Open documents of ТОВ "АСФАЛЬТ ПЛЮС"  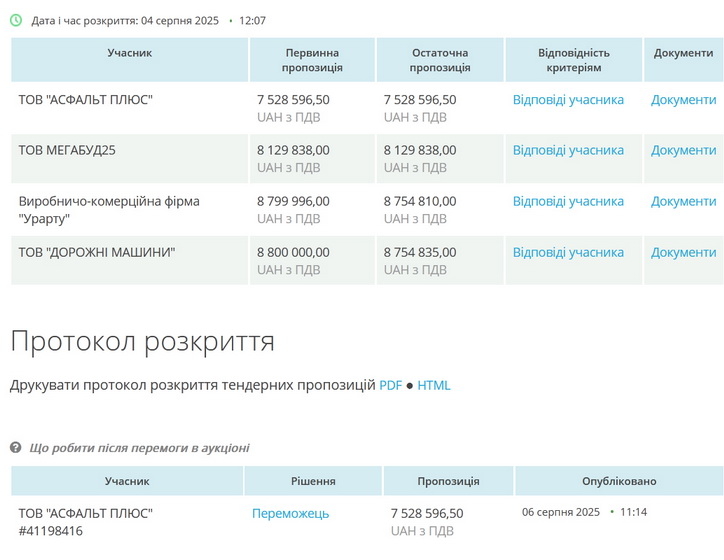[683, 100]
